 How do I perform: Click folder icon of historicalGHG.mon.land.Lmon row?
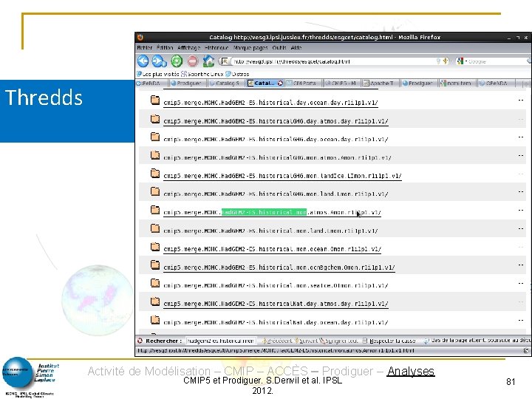coord(155,191)
